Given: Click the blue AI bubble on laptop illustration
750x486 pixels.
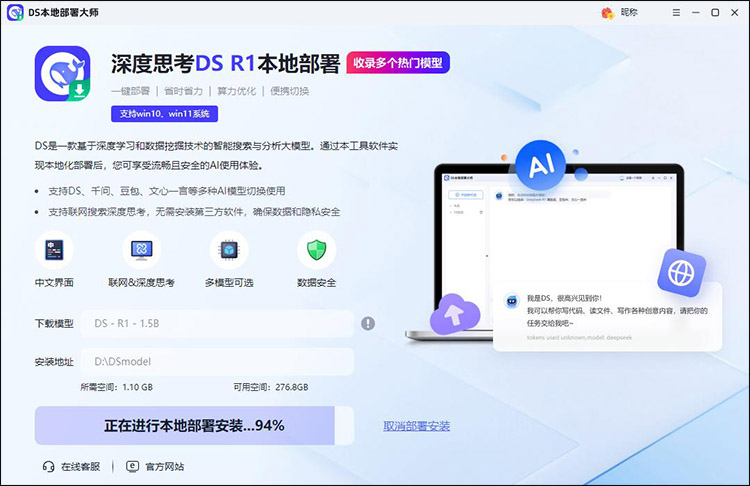Looking at the screenshot, I should [x=540, y=165].
